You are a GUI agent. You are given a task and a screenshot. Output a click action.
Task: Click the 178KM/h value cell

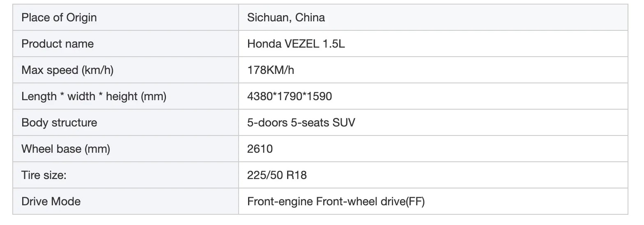point(433,70)
